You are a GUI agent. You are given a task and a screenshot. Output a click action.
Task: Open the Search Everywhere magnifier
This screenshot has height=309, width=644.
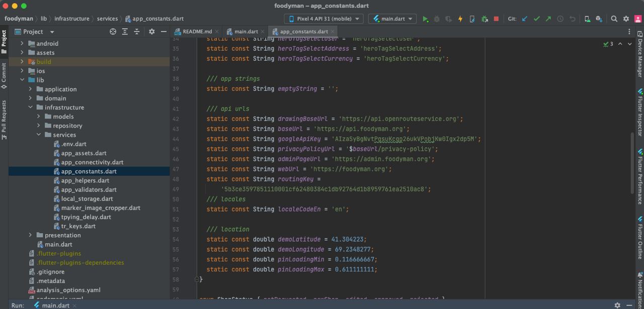pos(614,19)
